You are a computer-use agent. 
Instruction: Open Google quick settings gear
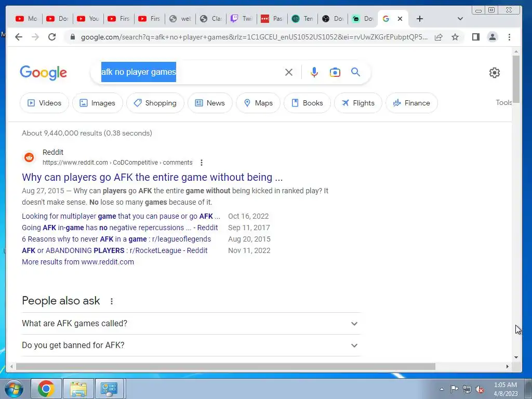tap(495, 73)
